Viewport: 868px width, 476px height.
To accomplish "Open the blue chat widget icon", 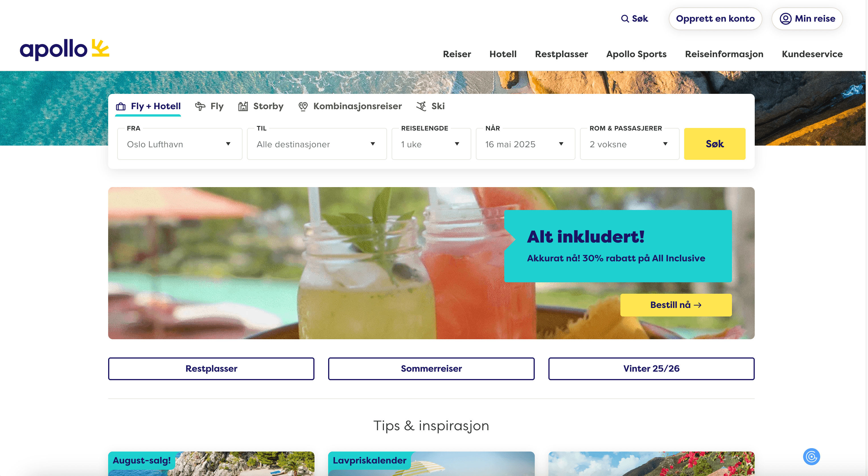I will [811, 456].
